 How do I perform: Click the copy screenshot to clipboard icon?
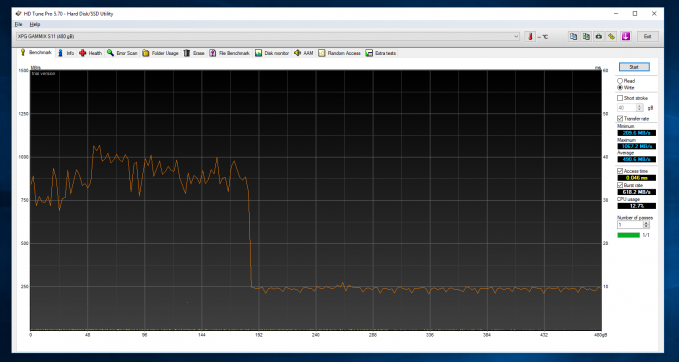586,37
